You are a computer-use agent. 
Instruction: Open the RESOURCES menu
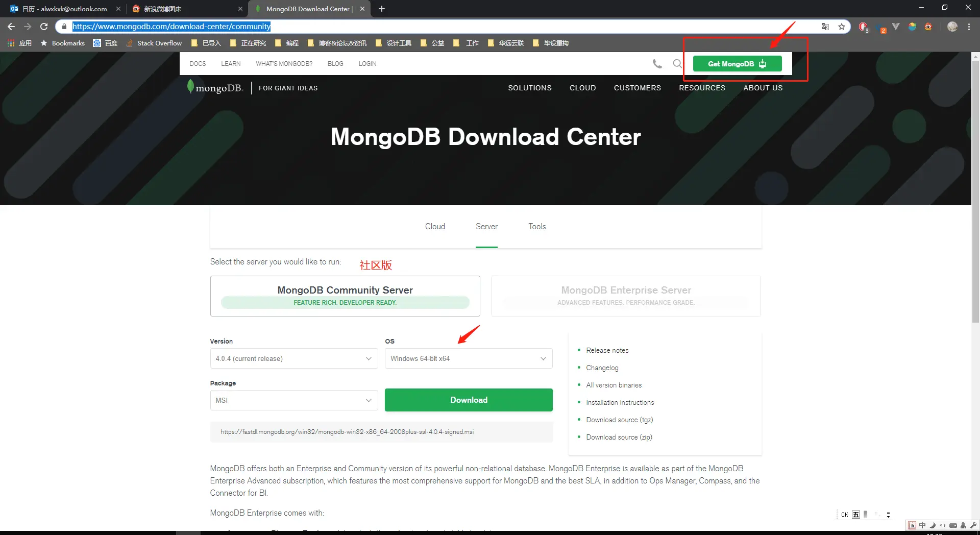[702, 88]
